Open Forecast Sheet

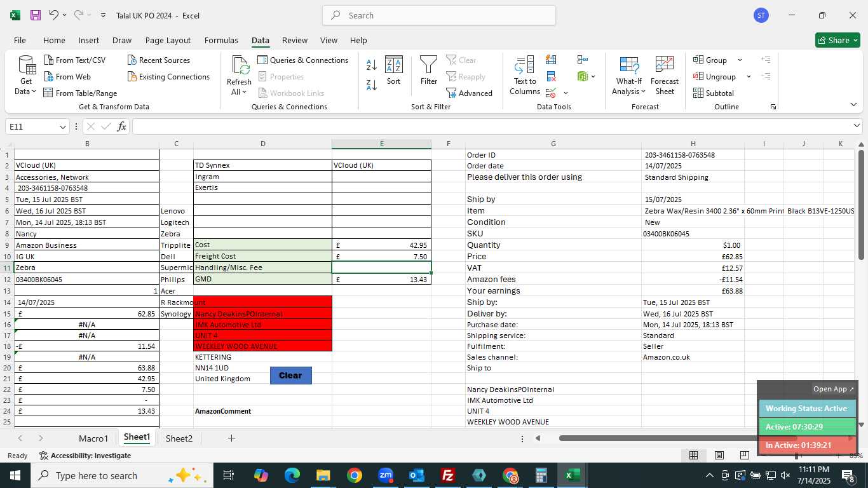click(665, 76)
